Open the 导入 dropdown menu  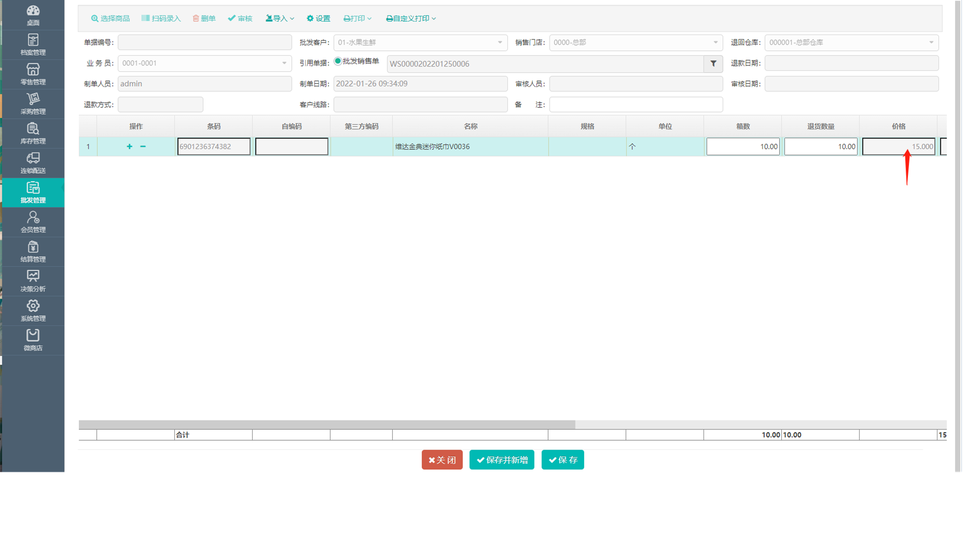click(280, 18)
